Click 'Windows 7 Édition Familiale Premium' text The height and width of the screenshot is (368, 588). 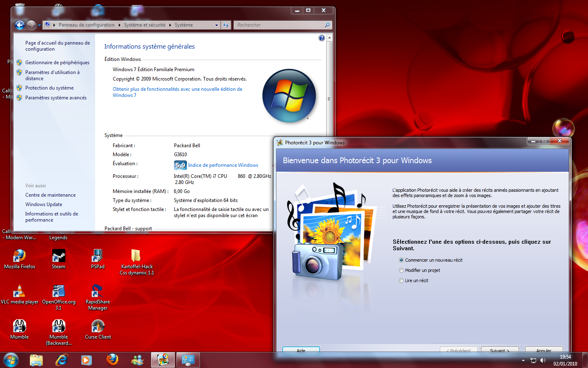154,70
